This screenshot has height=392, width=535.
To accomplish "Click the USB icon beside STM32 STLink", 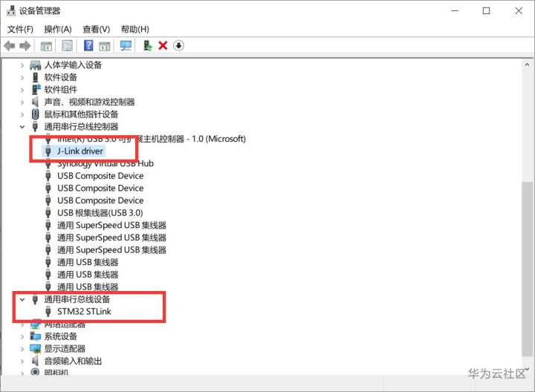I will pos(48,311).
